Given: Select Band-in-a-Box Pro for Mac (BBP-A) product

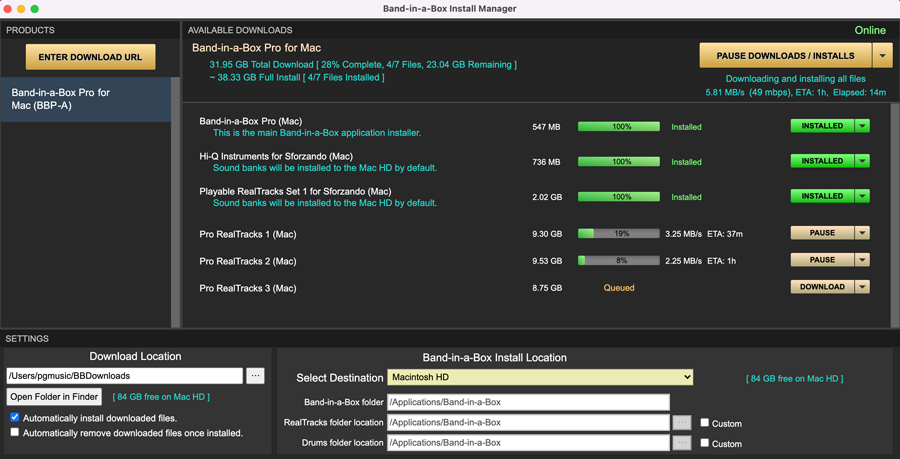Looking at the screenshot, I should pos(86,99).
